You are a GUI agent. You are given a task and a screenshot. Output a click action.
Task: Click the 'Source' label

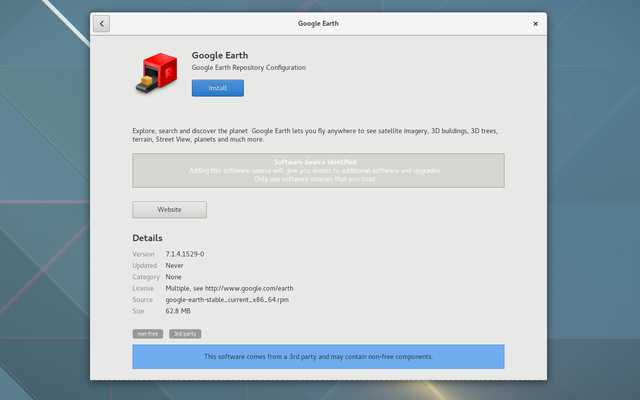point(142,300)
